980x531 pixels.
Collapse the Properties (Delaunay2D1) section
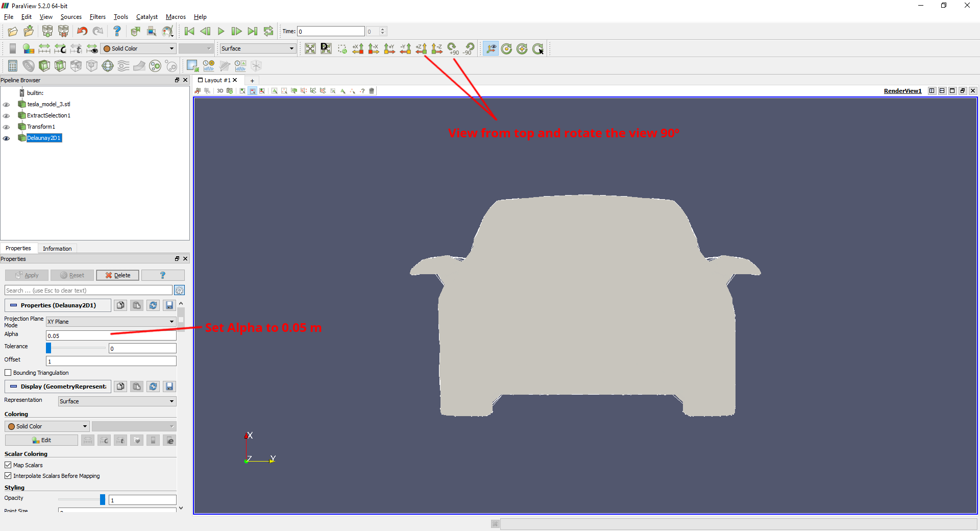click(x=58, y=305)
